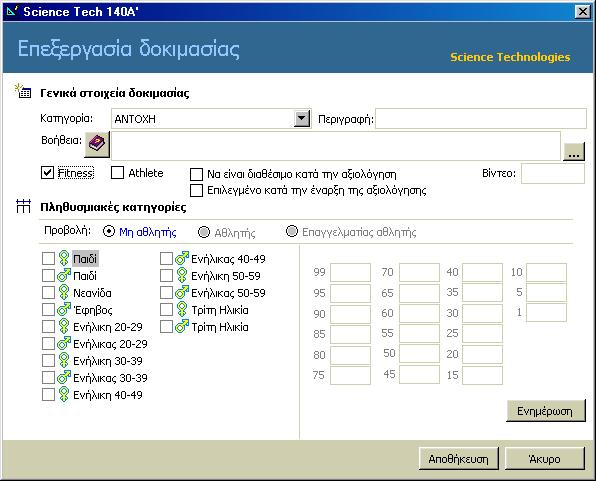Image resolution: width=596 pixels, height=481 pixels.
Task: Click the Science Technologies logo text
Action: coord(510,57)
